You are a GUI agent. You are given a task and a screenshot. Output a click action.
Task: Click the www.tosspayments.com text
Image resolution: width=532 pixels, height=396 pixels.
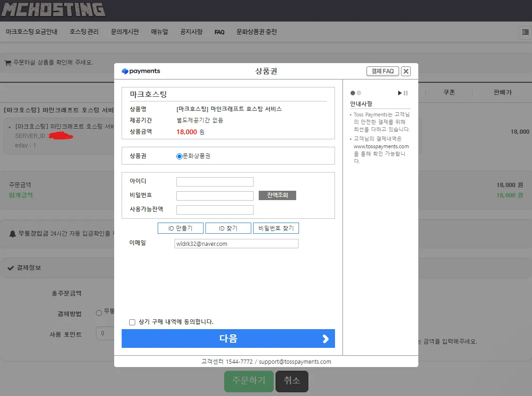point(381,146)
